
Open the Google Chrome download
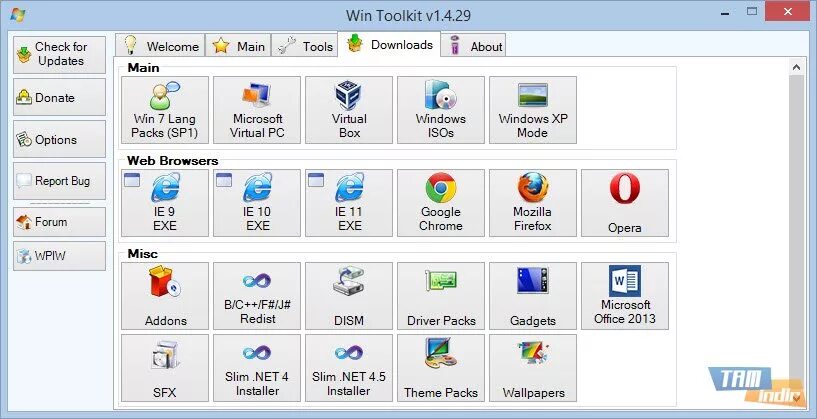[x=441, y=203]
